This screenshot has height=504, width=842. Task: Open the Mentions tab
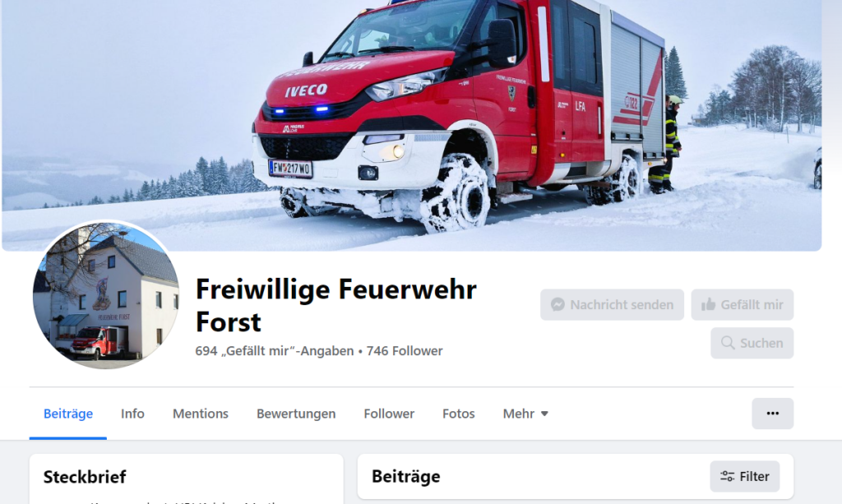click(201, 414)
